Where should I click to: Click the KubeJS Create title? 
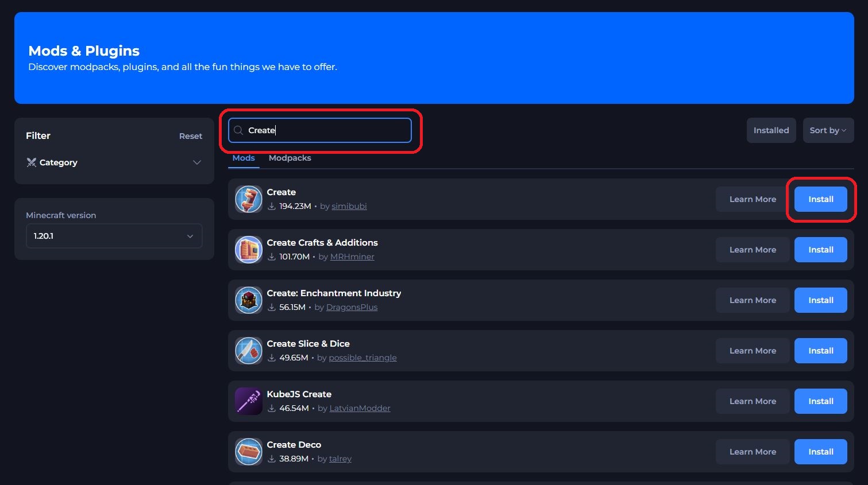pyautogui.click(x=299, y=394)
